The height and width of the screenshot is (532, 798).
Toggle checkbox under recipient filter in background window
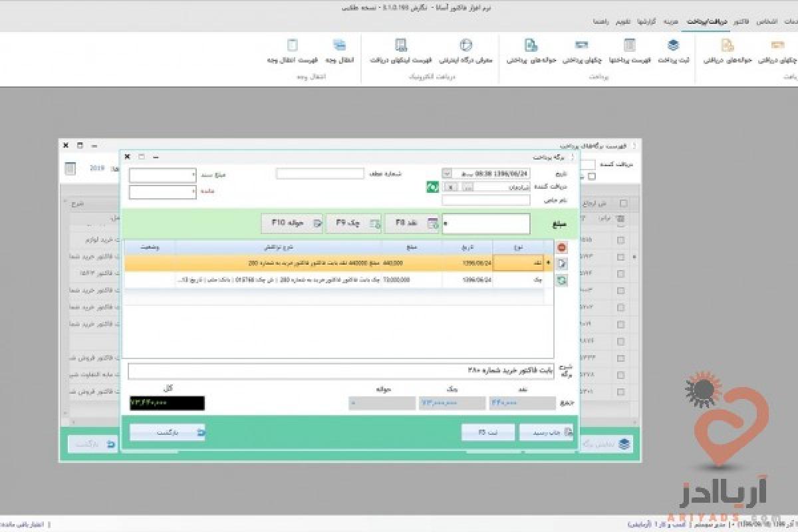[592, 176]
